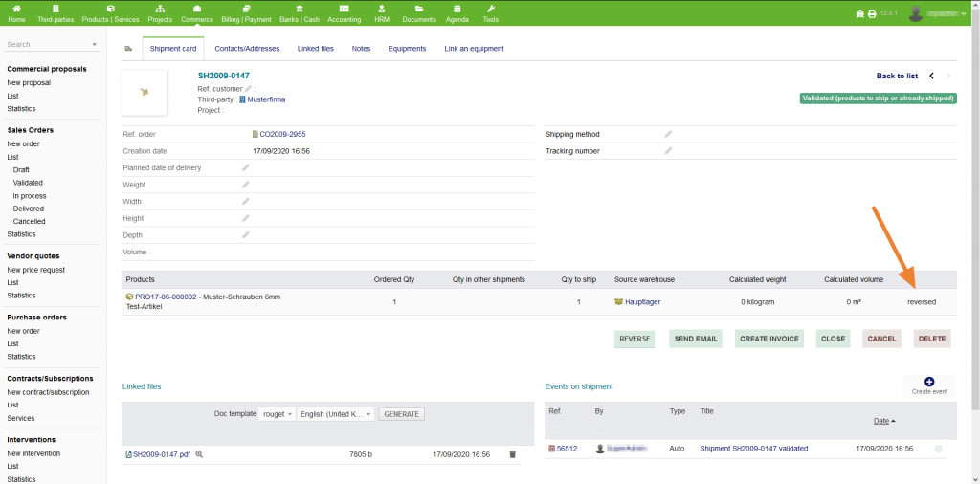
Task: Open order link CO2009-2955
Action: [x=282, y=134]
